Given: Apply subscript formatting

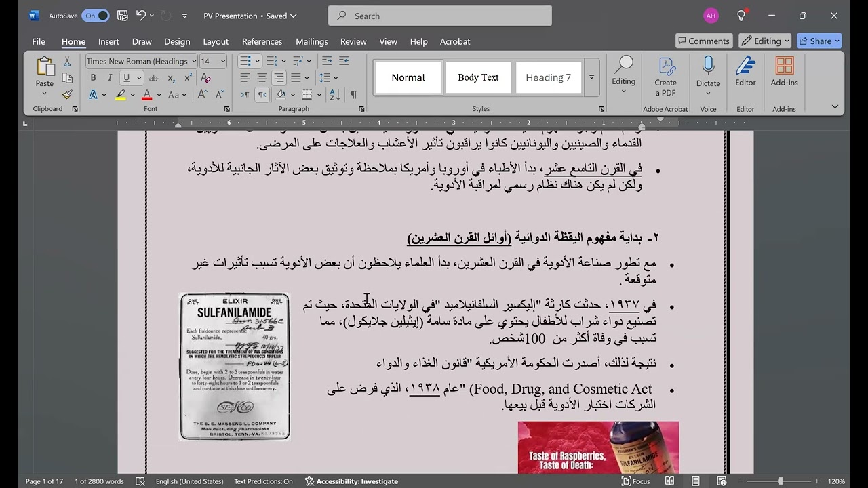Looking at the screenshot, I should coord(172,78).
